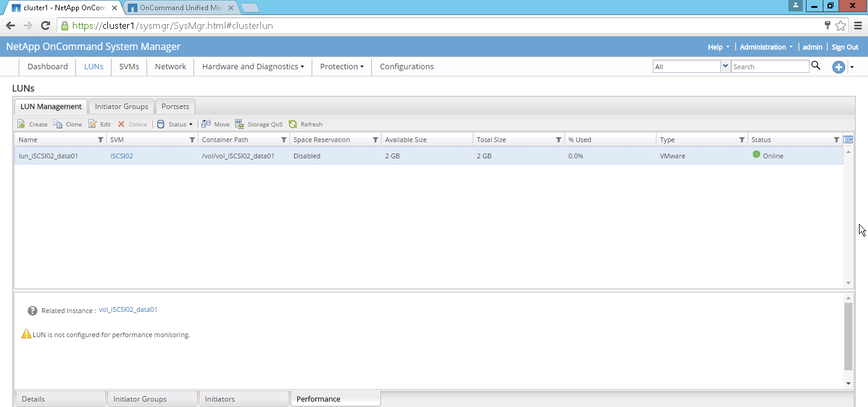Click the Clone LUN icon
Image resolution: width=868 pixels, height=407 pixels.
tap(58, 124)
